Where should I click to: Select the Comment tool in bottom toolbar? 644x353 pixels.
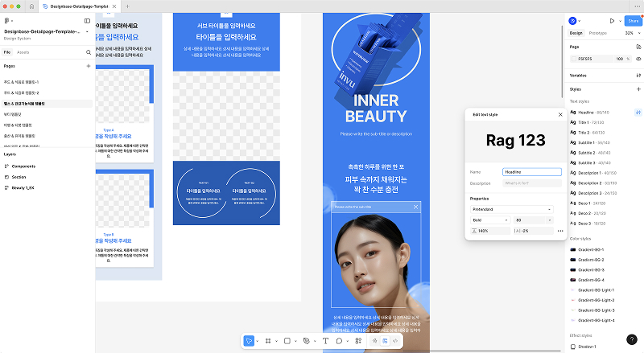pyautogui.click(x=339, y=341)
